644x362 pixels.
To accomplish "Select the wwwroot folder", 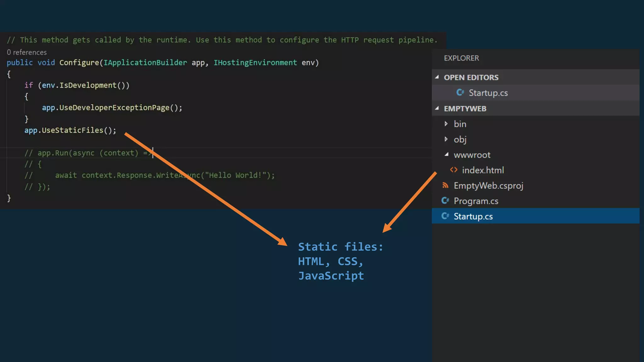I will (472, 155).
